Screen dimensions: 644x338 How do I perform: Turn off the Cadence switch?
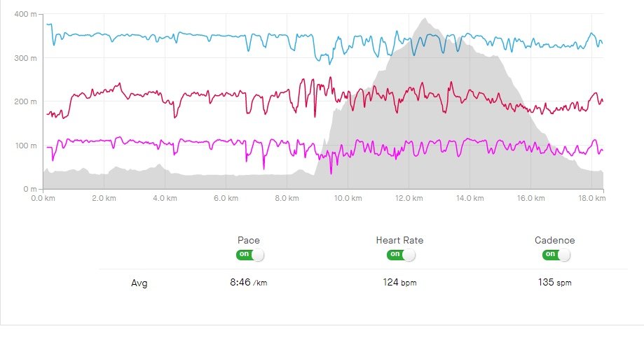click(556, 255)
